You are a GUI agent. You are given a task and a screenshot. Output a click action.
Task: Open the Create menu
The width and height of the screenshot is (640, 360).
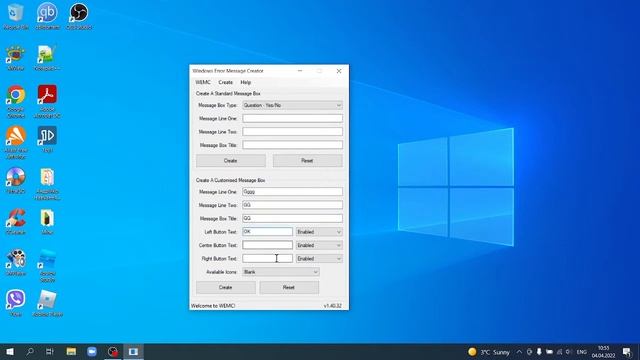coord(225,82)
